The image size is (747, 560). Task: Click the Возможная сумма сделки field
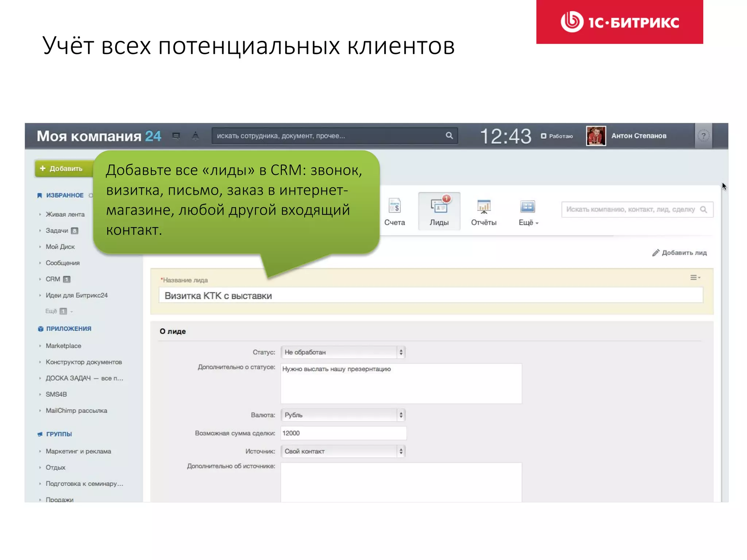pos(344,433)
